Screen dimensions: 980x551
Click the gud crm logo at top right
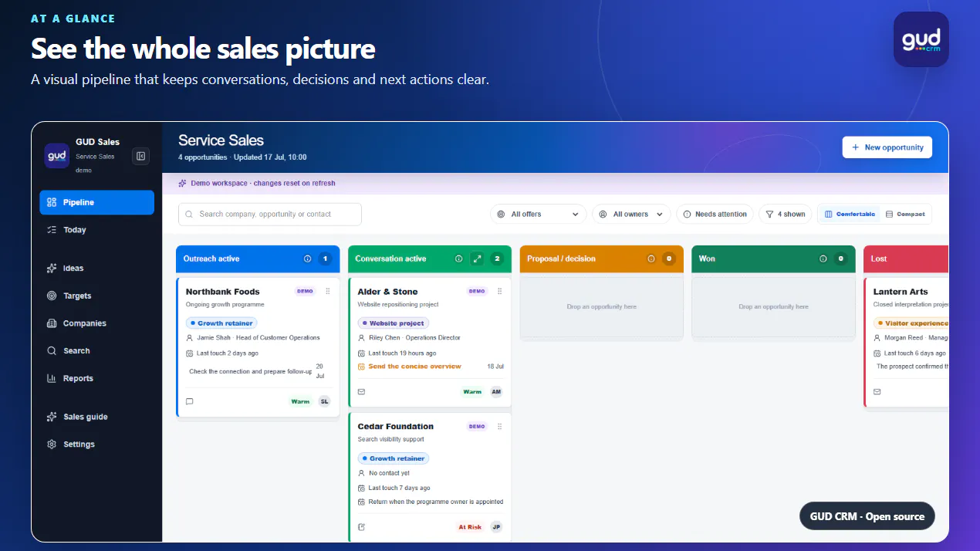921,39
